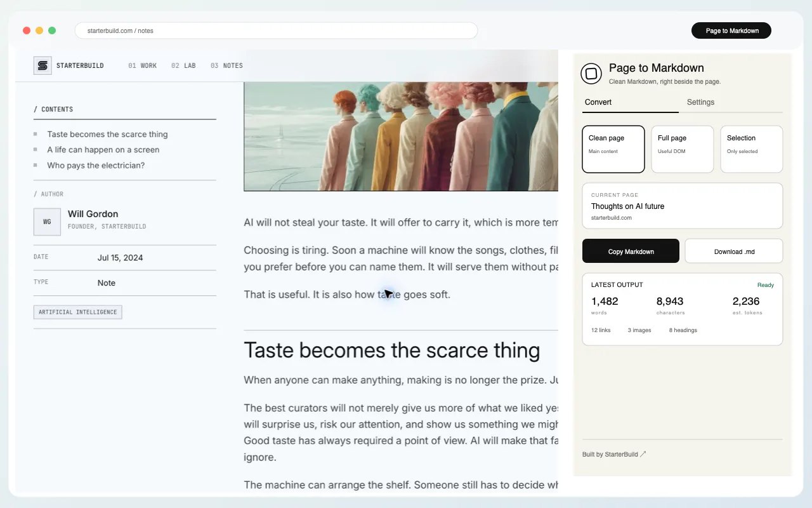Click the ARTIFICIAL INTELLIGENCE tag
Image resolution: width=812 pixels, height=508 pixels.
pos(77,312)
